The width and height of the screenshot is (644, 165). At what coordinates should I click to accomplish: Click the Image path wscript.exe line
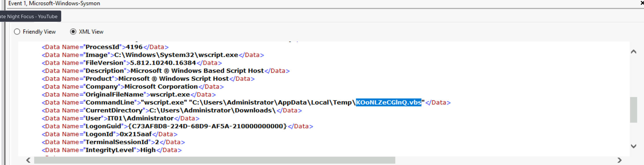[x=176, y=55]
